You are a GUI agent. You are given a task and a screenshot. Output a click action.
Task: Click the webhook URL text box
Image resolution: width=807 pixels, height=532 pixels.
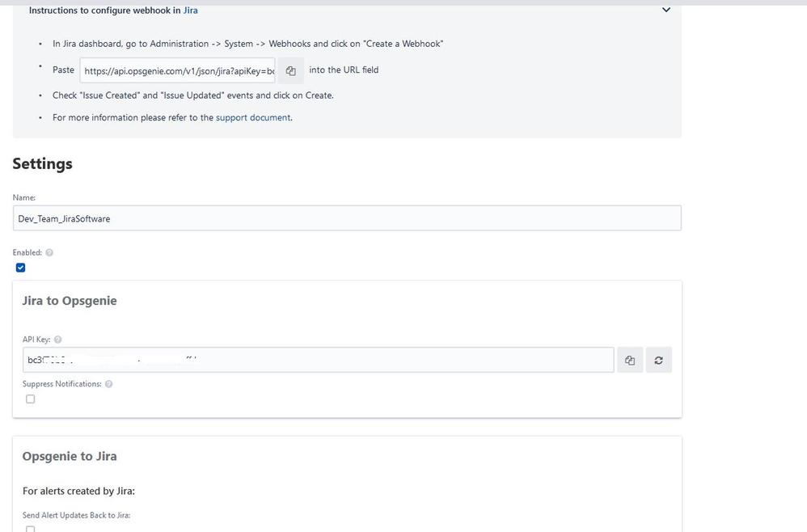click(x=178, y=70)
